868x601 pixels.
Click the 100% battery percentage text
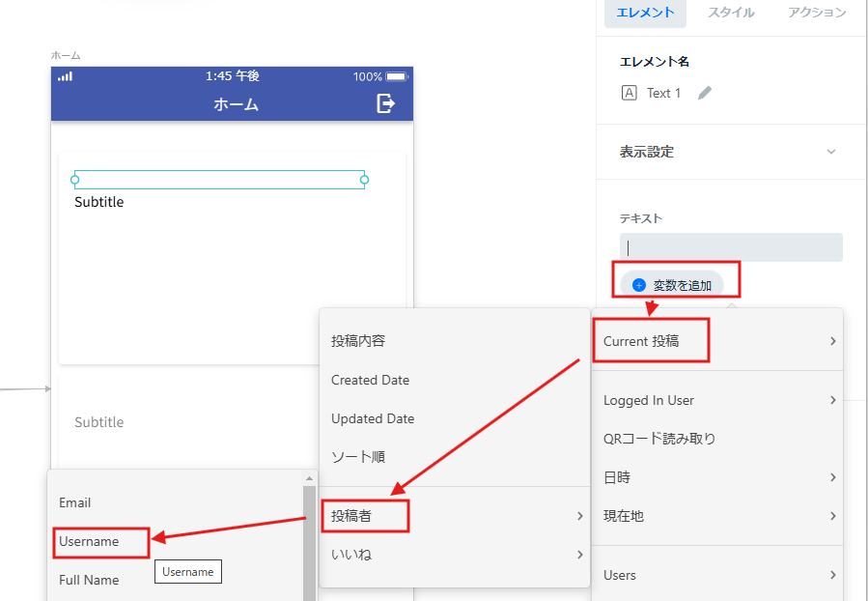coord(368,76)
